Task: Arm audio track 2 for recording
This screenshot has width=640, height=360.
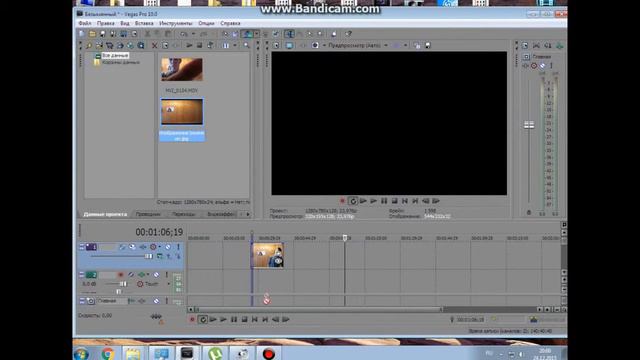Action: coord(120,275)
